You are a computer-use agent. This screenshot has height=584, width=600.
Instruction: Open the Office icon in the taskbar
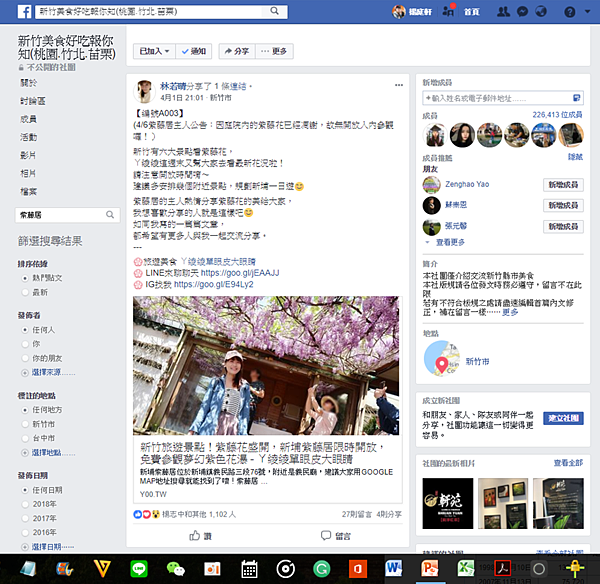(357, 569)
